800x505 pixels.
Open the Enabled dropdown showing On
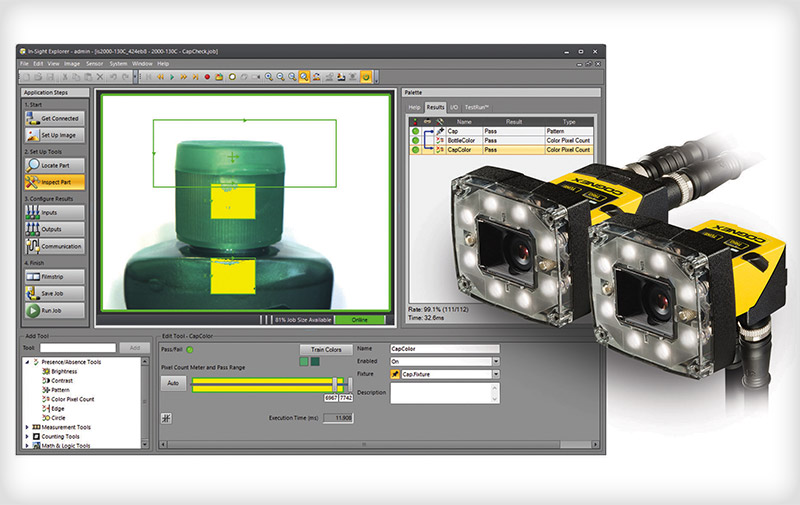point(495,361)
